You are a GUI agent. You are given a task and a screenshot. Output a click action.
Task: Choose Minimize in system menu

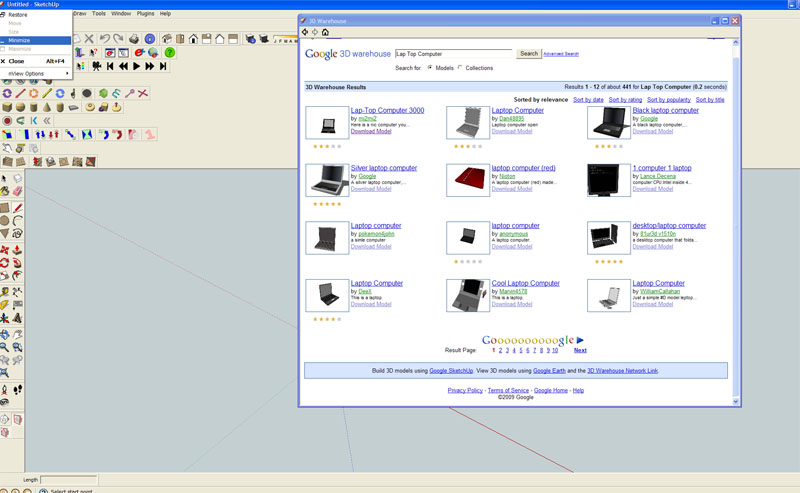[36, 40]
